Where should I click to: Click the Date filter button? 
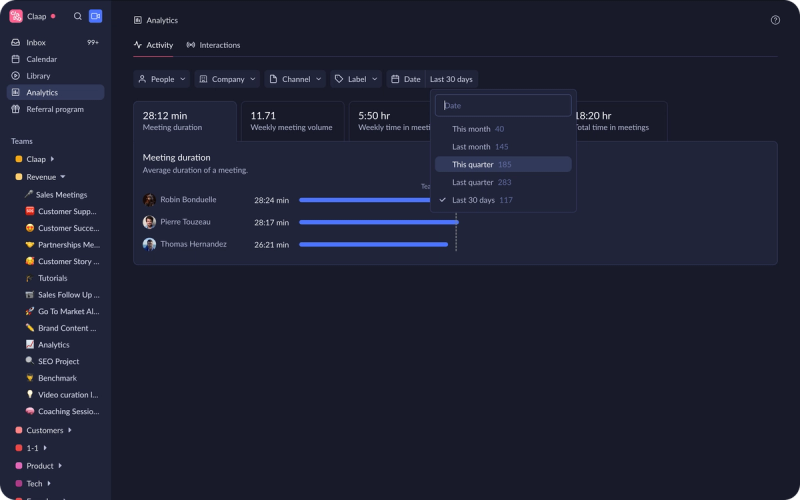tap(406, 79)
